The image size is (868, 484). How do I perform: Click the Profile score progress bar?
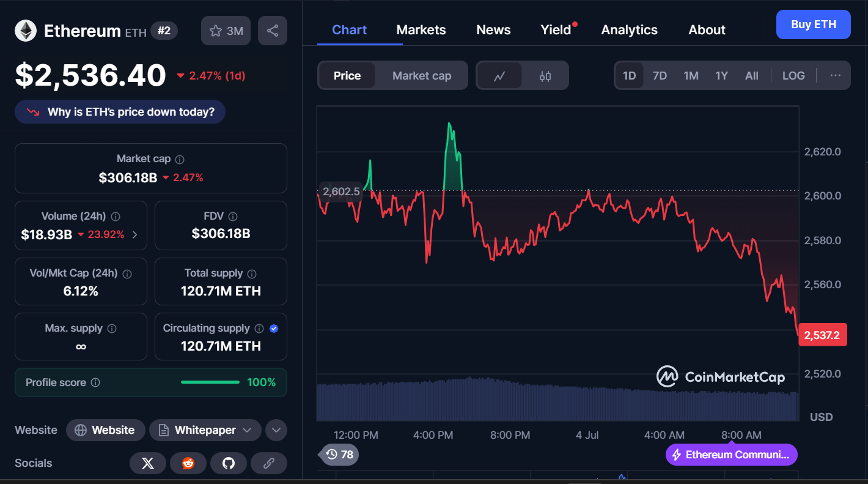coord(210,382)
